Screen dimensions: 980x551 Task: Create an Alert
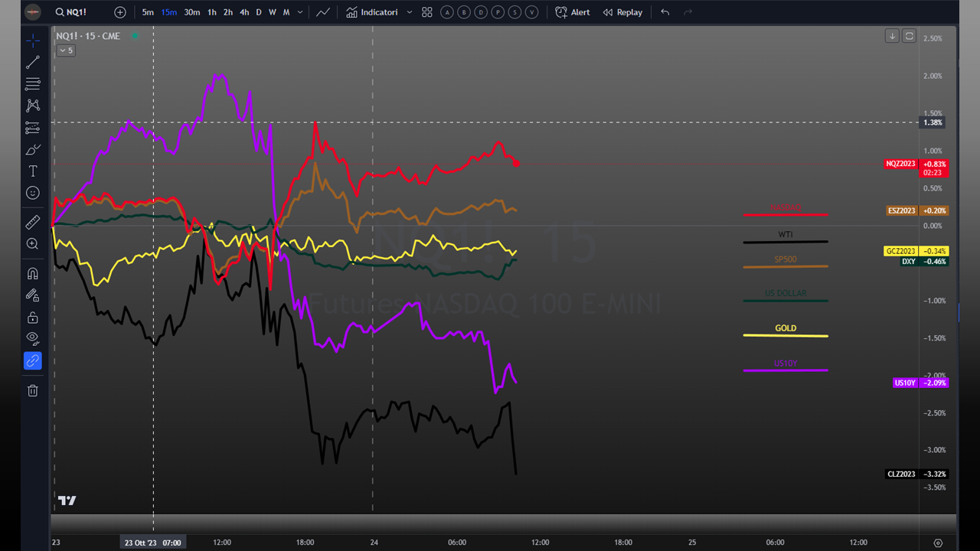tap(573, 12)
